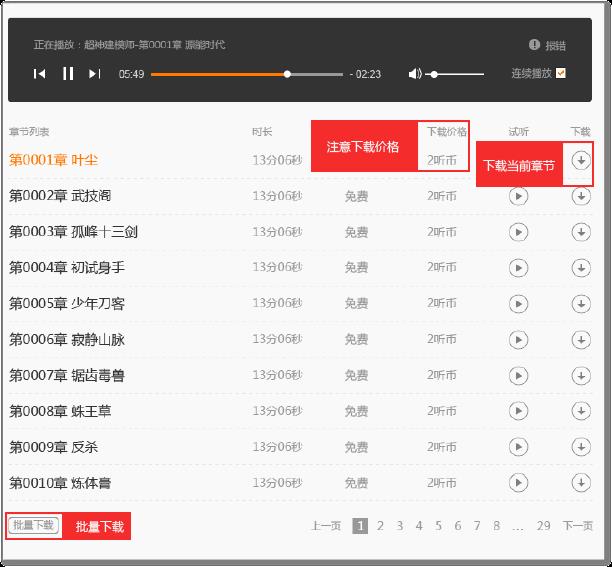Image resolution: width=612 pixels, height=567 pixels.
Task: Seek on the orange playback progress bar
Action: (247, 74)
